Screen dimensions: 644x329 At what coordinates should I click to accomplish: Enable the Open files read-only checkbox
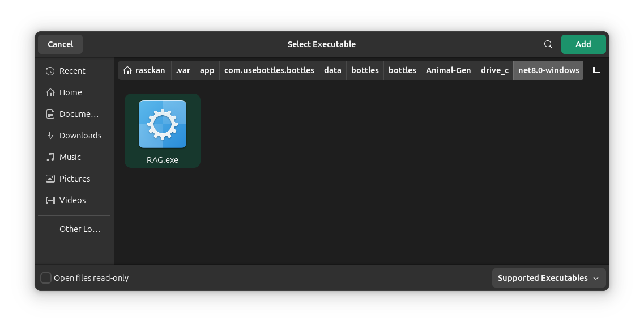[x=46, y=278]
